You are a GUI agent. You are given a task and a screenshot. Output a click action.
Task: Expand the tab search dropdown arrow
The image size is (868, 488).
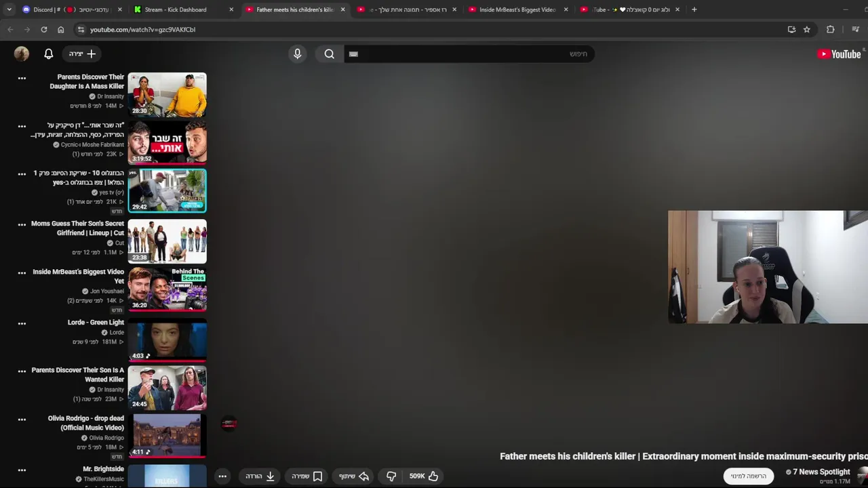tap(9, 9)
